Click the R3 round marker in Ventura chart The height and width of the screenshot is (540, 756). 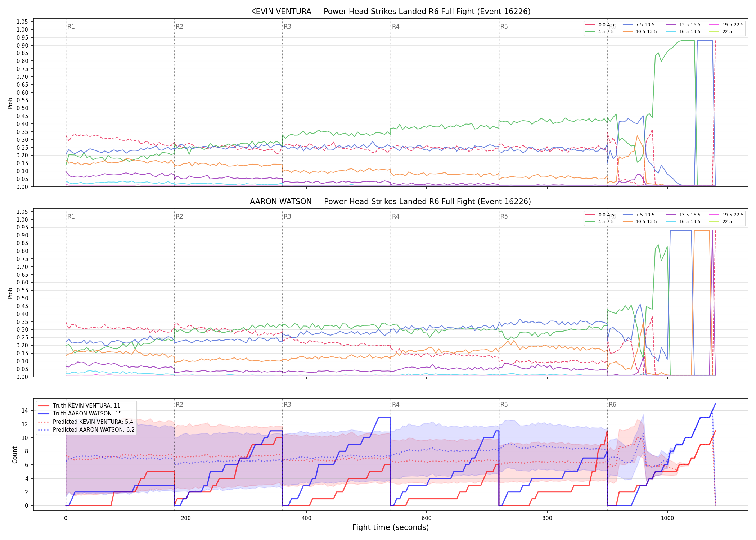[x=287, y=27]
